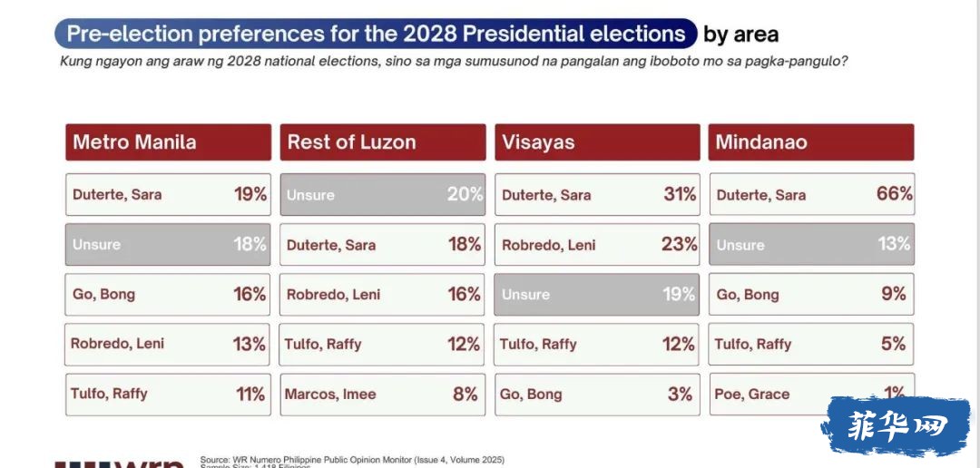Click the Pre-election preferences title banner
Image resolution: width=980 pixels, height=468 pixels.
tap(376, 34)
